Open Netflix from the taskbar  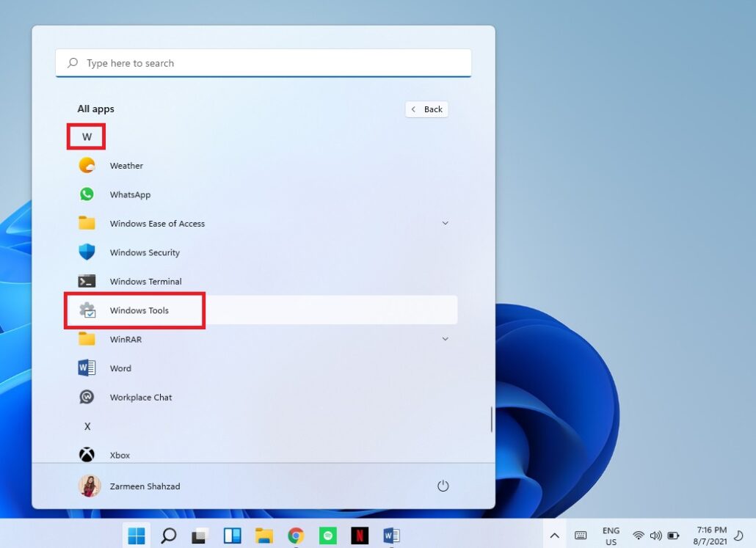tap(360, 536)
